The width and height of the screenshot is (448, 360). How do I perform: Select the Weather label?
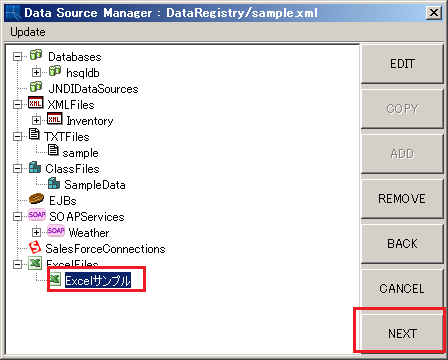coord(89,233)
